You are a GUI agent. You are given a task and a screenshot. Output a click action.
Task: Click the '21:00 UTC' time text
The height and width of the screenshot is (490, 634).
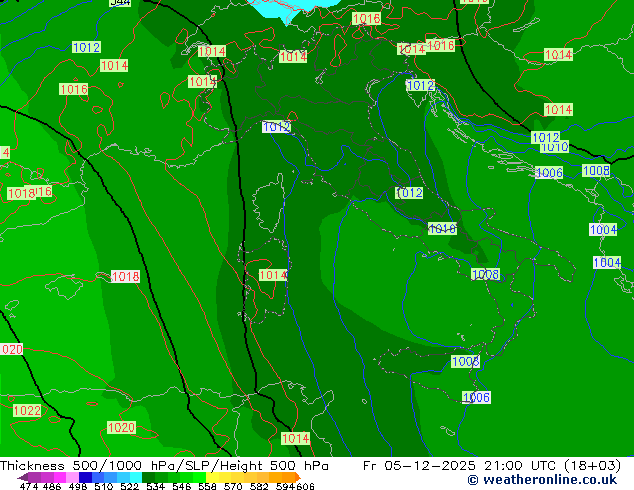tap(519, 466)
